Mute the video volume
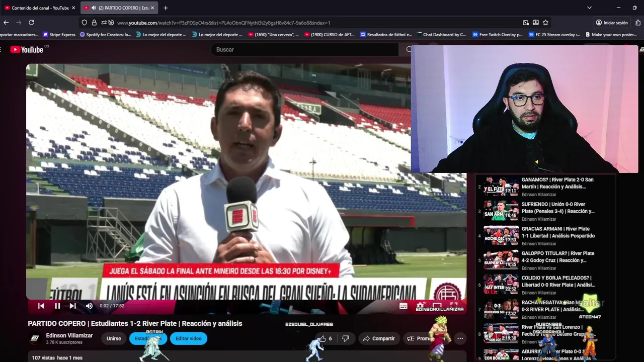The height and width of the screenshot is (362, 644). (89, 306)
